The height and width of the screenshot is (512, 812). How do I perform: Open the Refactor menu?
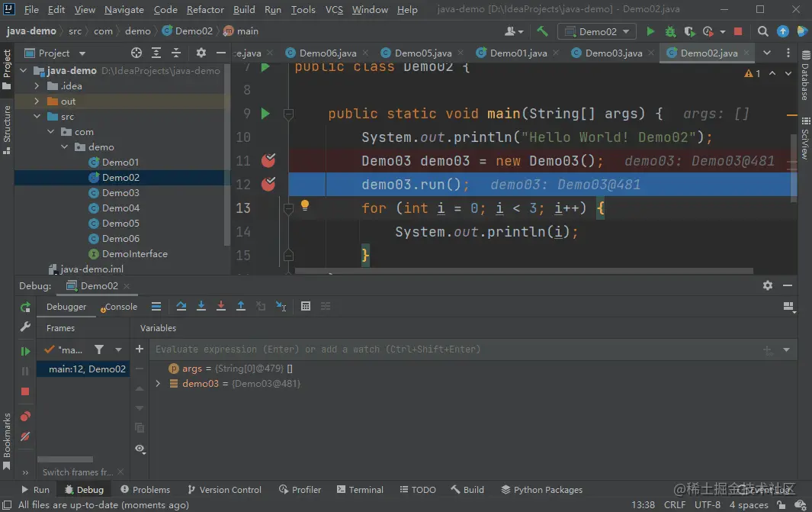coord(205,10)
